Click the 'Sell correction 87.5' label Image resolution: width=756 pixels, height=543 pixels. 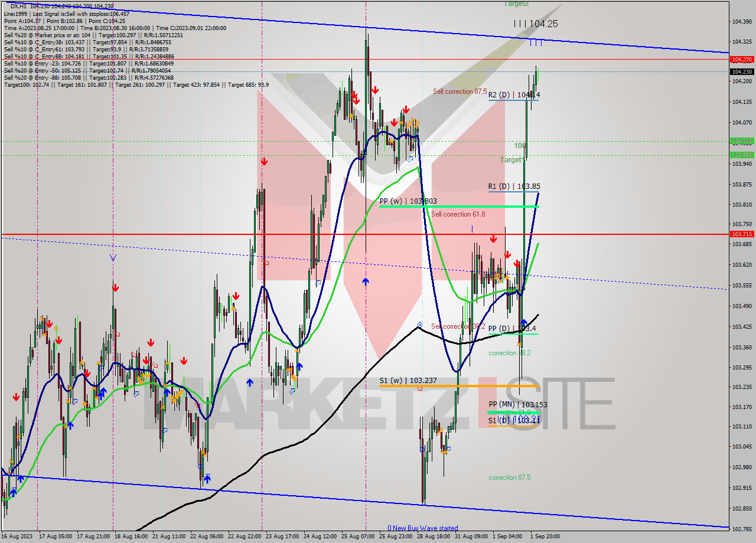tap(460, 91)
